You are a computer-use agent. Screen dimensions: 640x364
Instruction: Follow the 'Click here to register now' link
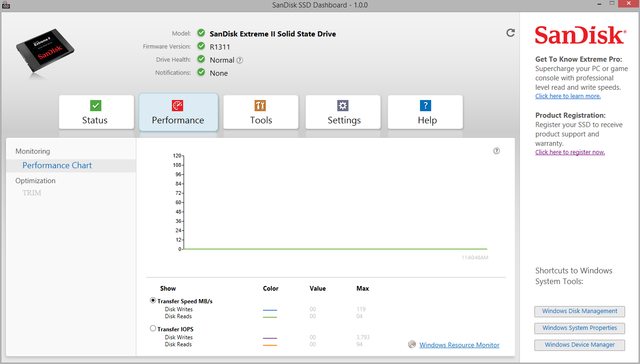click(570, 152)
